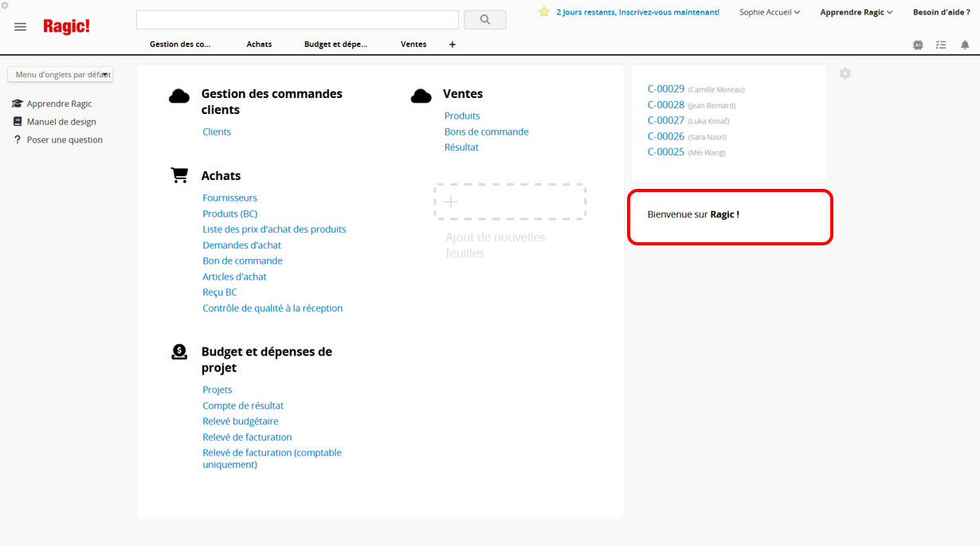Click the Poser une question sidebar link
The image size is (980, 545).
click(65, 139)
